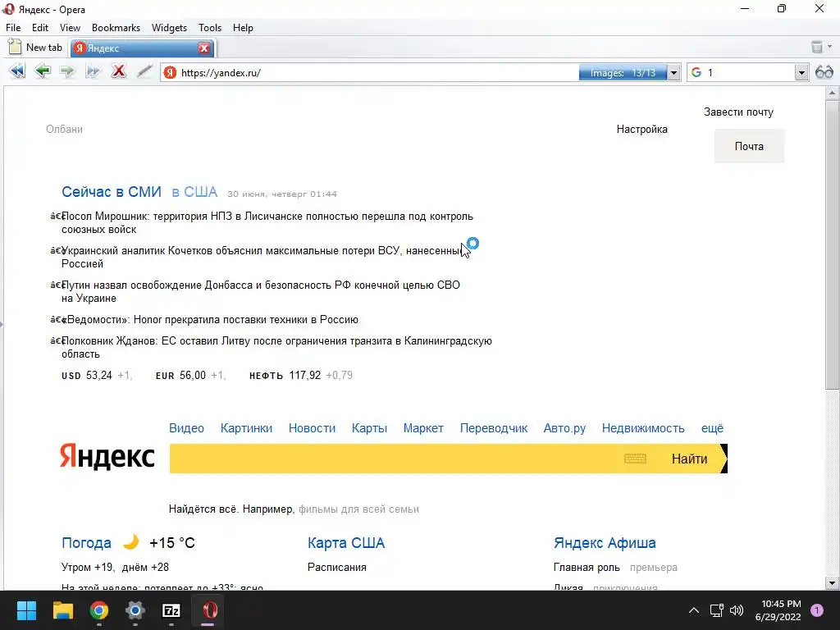This screenshot has height=630, width=840.
Task: Click the New tab page icon
Action: click(15, 47)
